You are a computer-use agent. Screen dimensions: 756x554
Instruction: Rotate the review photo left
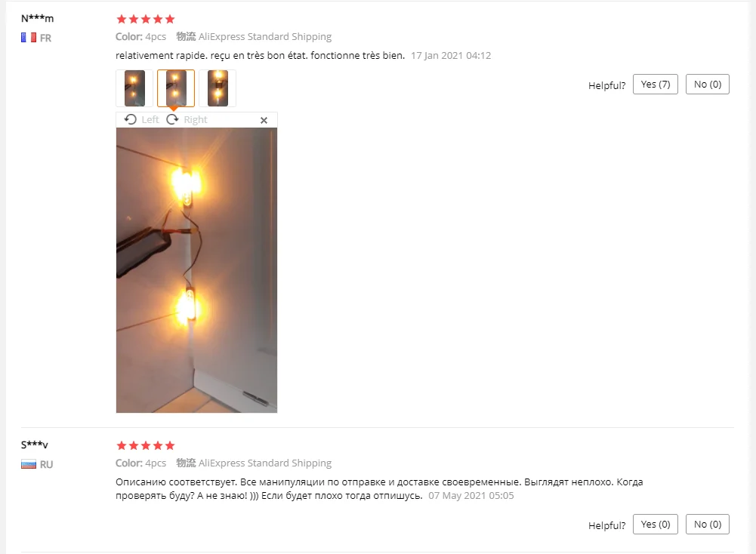[141, 119]
